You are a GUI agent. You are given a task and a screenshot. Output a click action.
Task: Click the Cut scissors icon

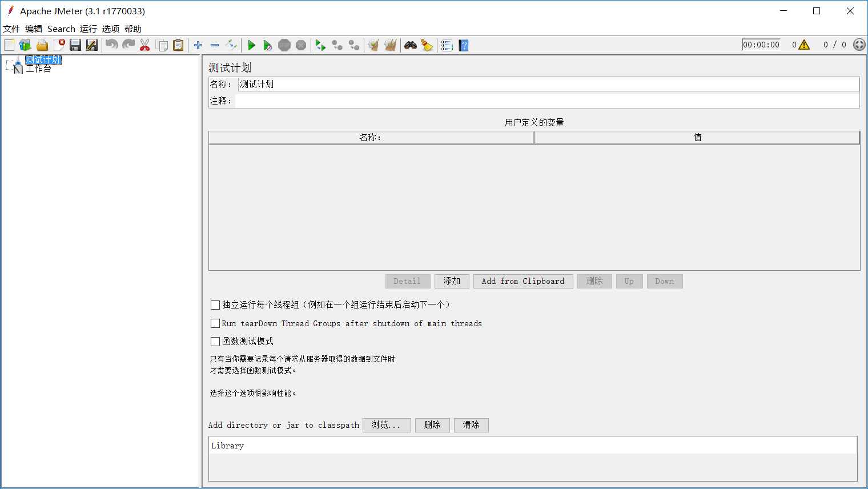pos(145,45)
